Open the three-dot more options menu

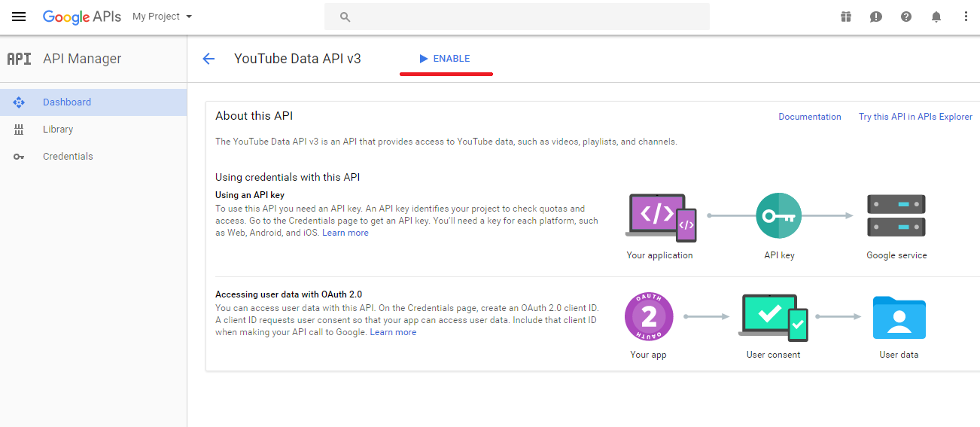pos(966,17)
